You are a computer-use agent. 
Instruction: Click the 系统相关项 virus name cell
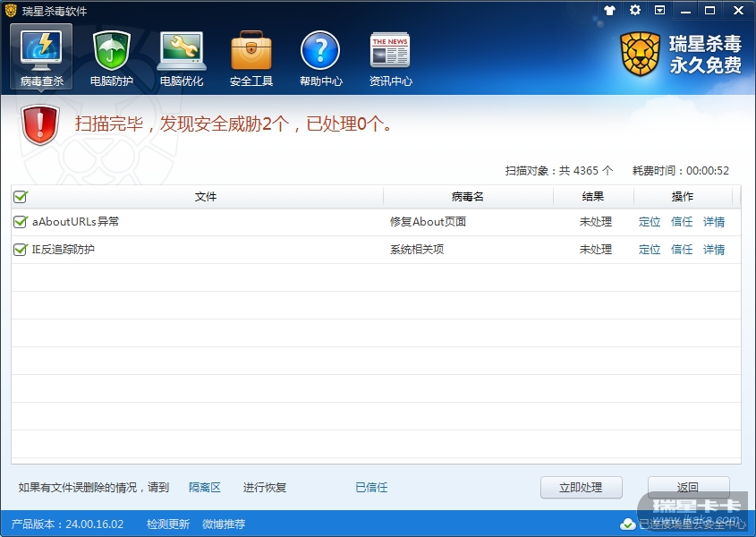click(x=417, y=250)
